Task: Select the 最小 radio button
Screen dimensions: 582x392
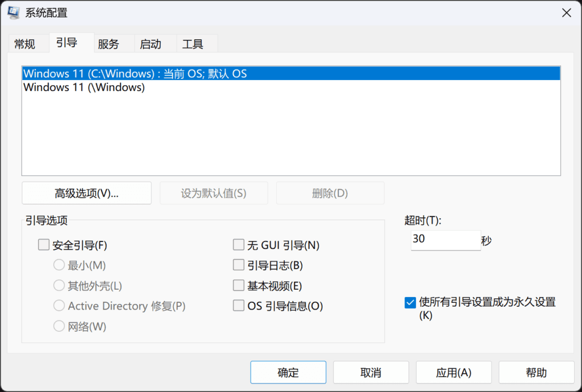Action: coord(59,265)
